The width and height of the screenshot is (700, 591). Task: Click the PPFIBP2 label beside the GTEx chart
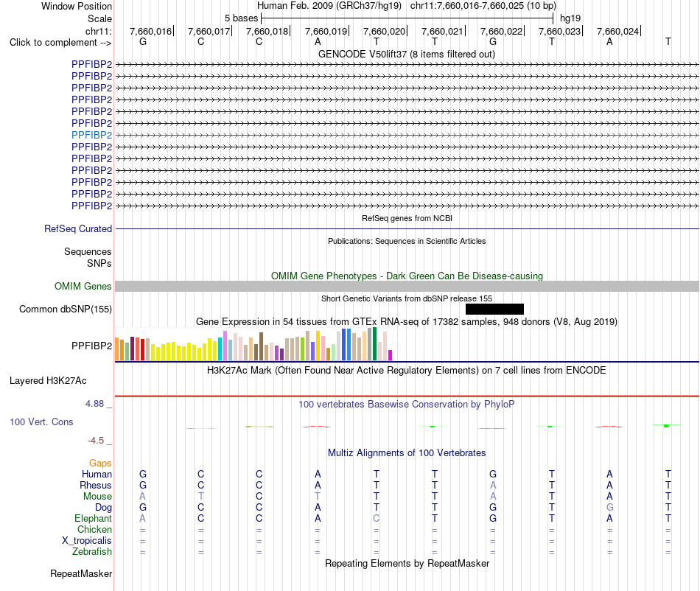[x=91, y=346]
